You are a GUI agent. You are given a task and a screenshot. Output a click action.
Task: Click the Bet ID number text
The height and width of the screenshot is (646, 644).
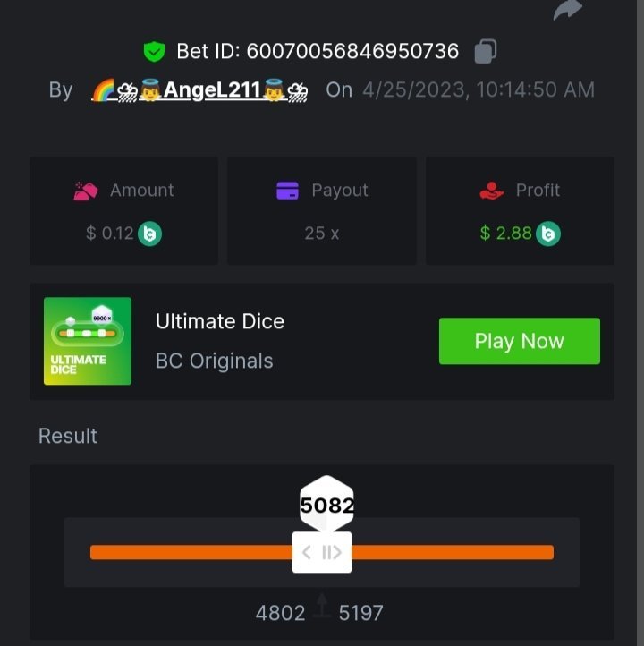pyautogui.click(x=352, y=52)
